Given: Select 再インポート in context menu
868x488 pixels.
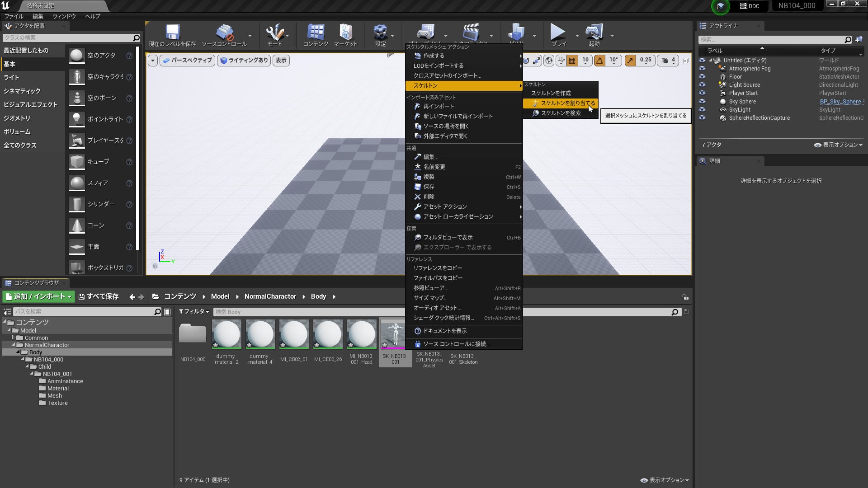Looking at the screenshot, I should pyautogui.click(x=464, y=107).
